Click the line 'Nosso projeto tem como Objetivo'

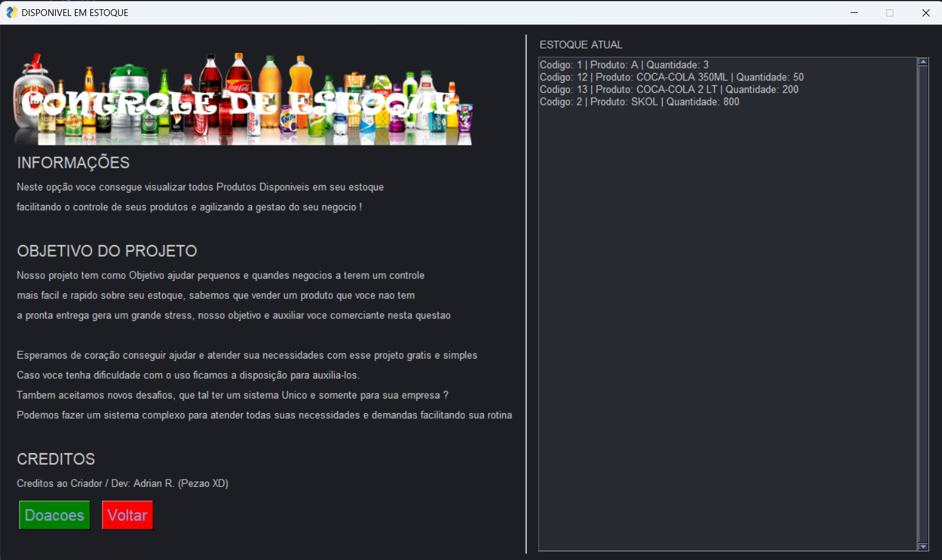(x=220, y=276)
